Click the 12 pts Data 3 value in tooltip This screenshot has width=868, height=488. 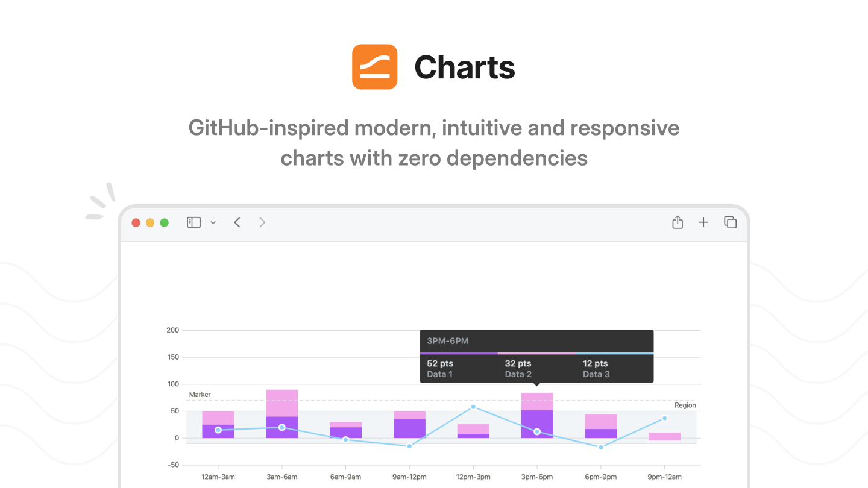coord(596,368)
